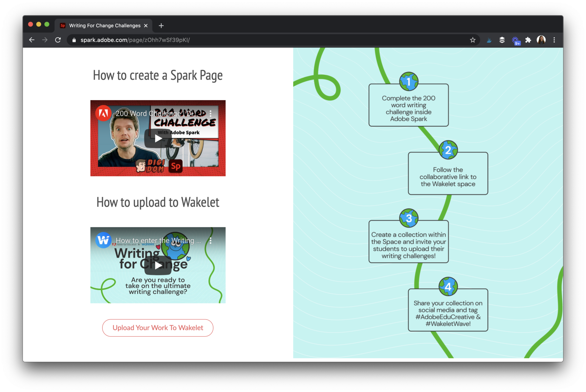Click the browser back arrow
586x392 pixels.
click(x=32, y=40)
